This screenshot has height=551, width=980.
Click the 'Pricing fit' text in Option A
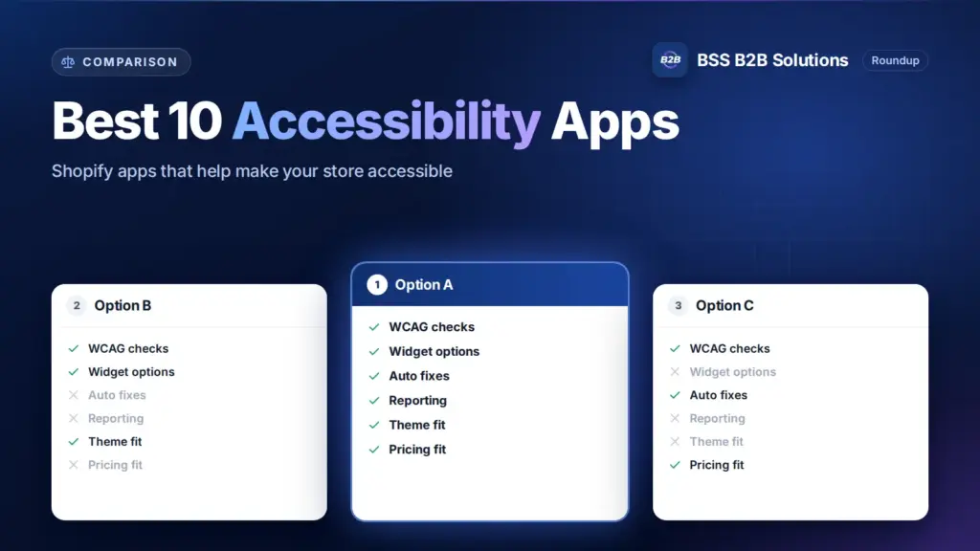tap(417, 450)
